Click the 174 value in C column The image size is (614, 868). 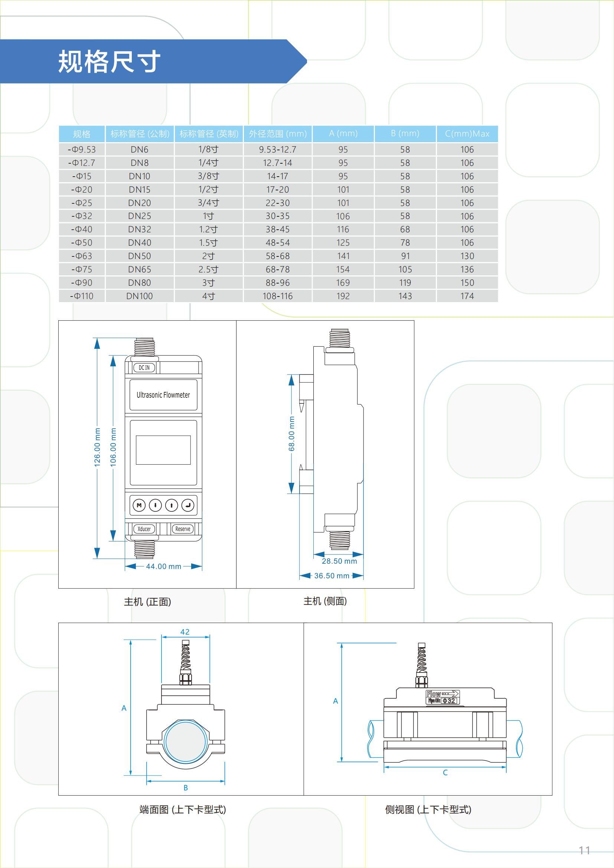(467, 296)
